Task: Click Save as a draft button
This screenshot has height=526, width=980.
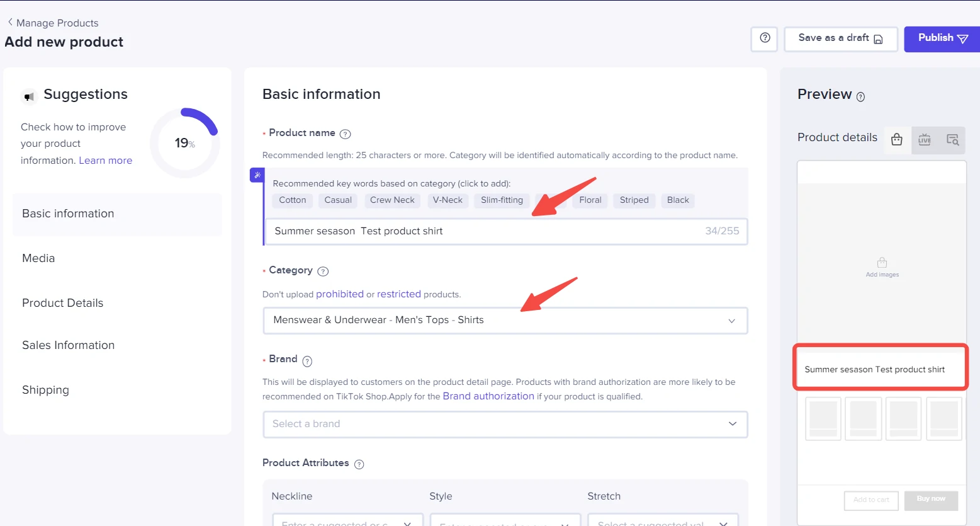Action: pos(840,38)
